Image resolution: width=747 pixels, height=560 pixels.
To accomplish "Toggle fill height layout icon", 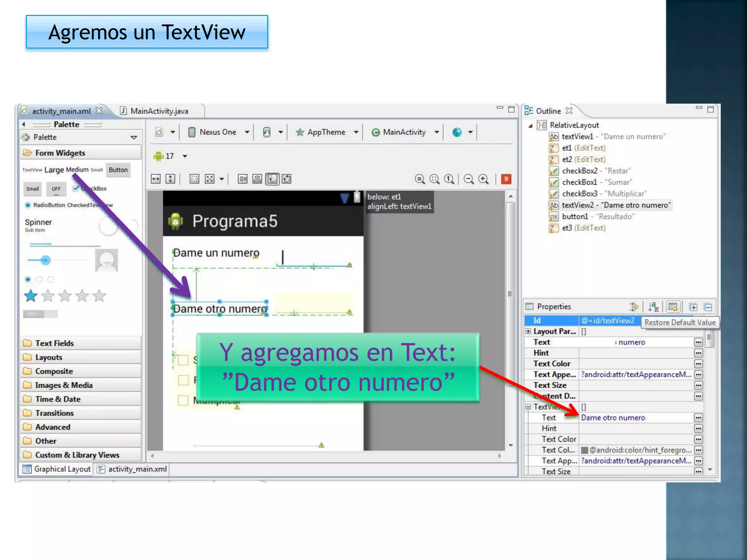I will [170, 179].
